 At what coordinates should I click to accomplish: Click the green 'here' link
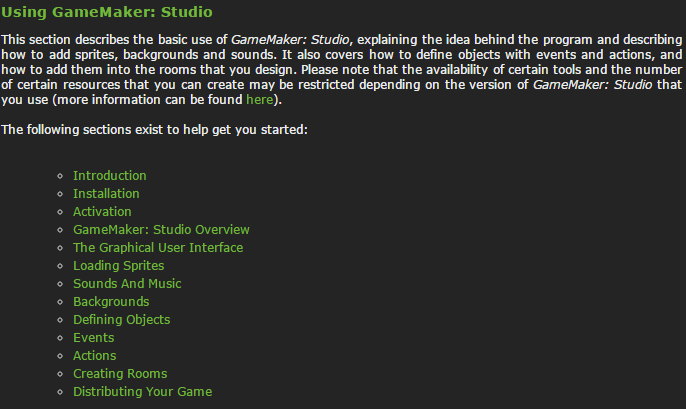[260, 100]
